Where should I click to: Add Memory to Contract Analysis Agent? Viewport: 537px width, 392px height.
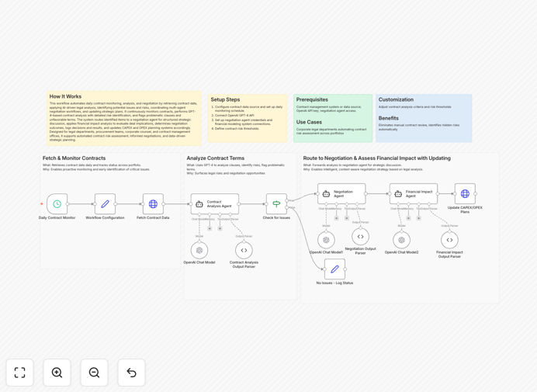click(210, 228)
